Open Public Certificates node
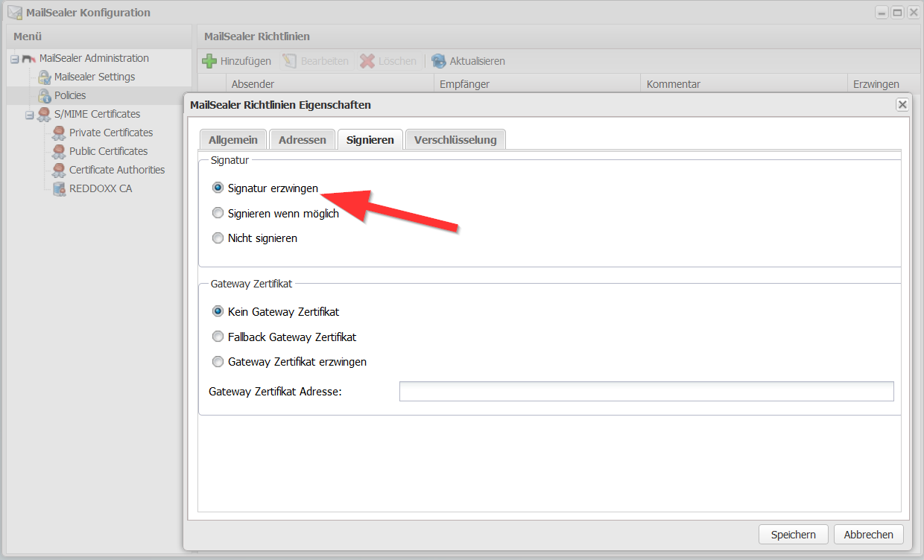This screenshot has height=560, width=924. tap(108, 151)
